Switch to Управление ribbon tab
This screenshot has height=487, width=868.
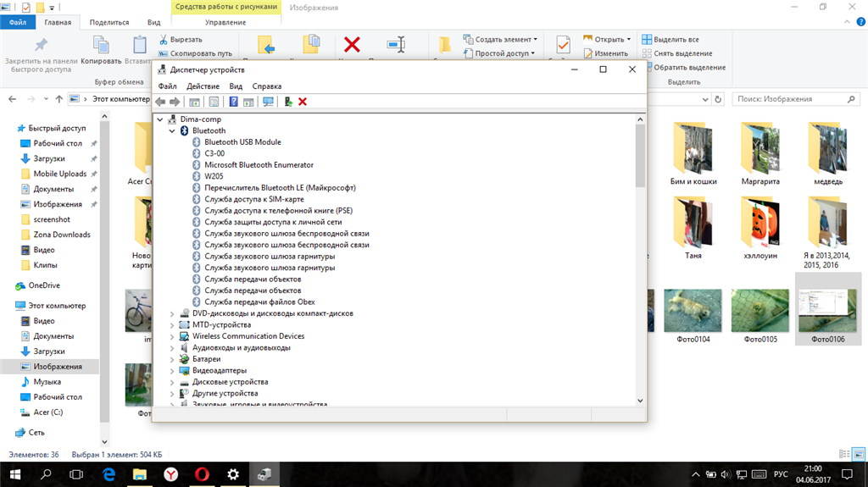(x=225, y=22)
